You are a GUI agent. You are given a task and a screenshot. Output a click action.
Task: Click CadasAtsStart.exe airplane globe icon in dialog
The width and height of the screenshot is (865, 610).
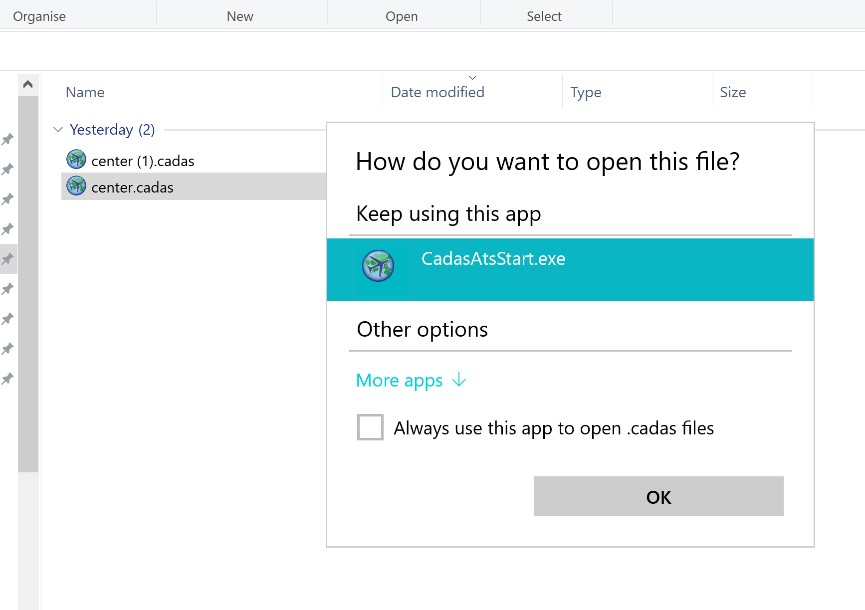coord(378,266)
